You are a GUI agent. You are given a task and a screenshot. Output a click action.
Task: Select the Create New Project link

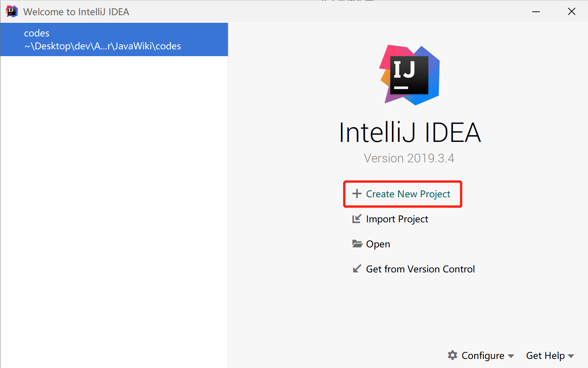(x=408, y=194)
